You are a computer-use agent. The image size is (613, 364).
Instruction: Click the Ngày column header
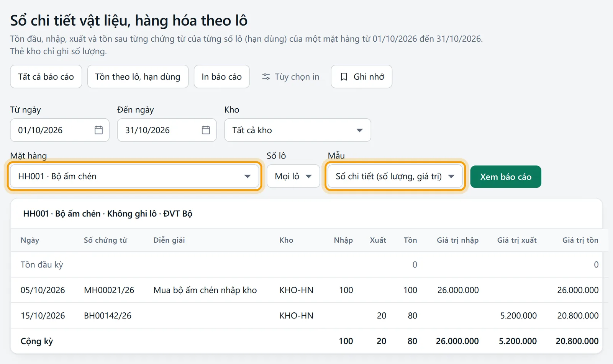pos(30,240)
